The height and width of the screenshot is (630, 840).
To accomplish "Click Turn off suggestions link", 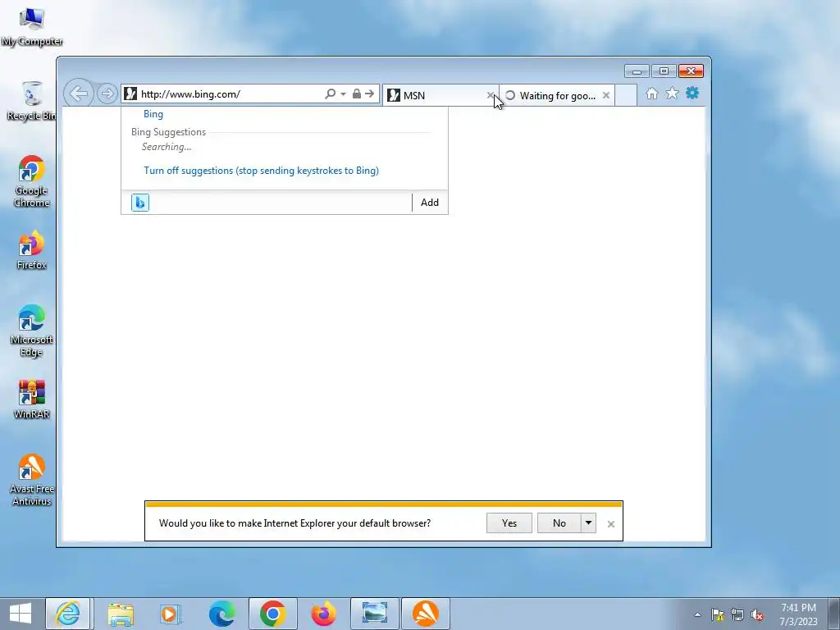I will coord(262,171).
